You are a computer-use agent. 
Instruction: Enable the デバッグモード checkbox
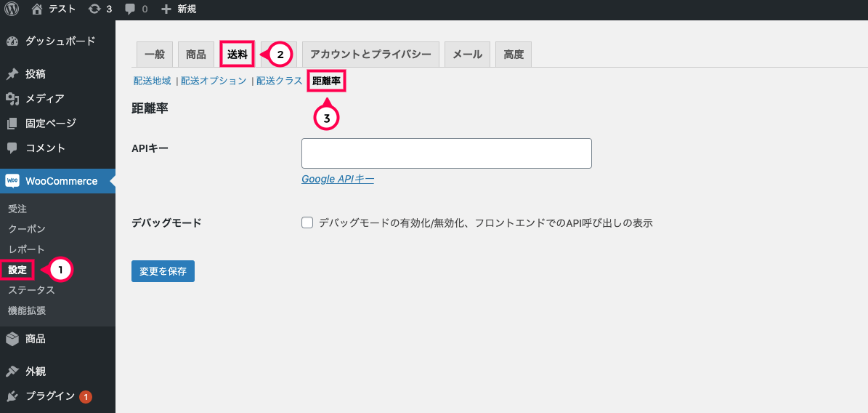tap(307, 222)
